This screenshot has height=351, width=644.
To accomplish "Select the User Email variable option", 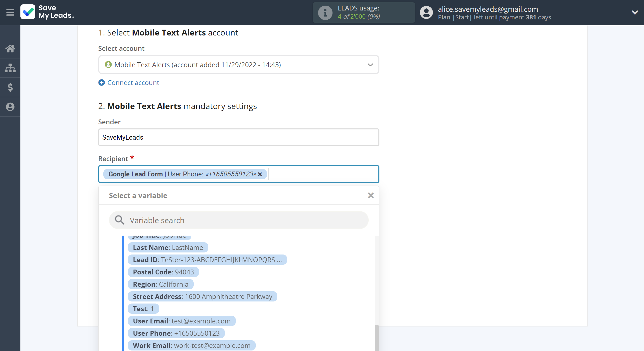I will [x=181, y=321].
